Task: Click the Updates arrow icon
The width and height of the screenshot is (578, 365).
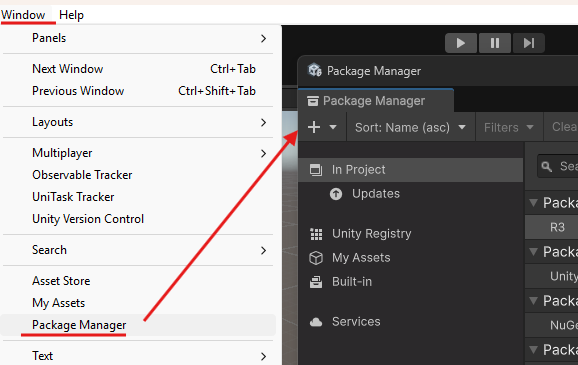Action: (x=336, y=194)
